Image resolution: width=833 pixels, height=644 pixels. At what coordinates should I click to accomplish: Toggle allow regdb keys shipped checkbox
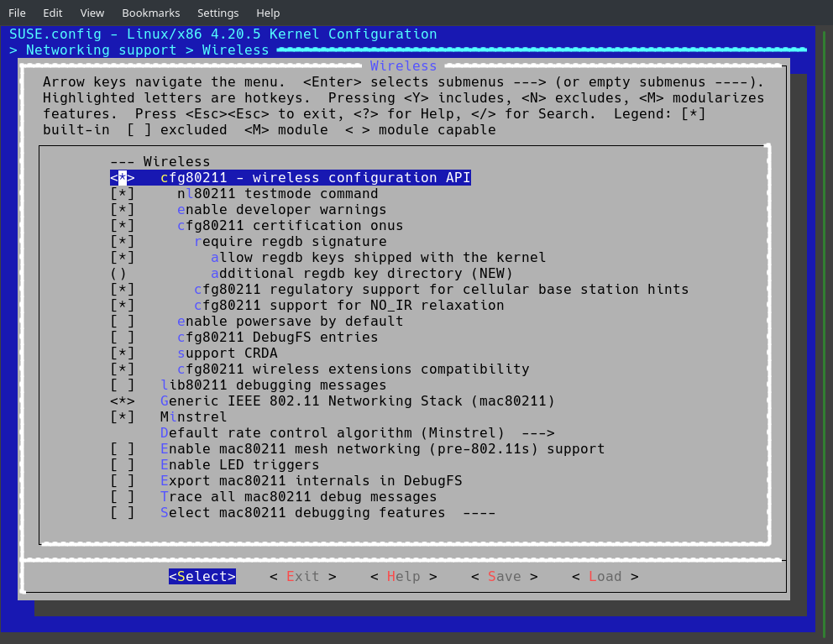point(123,257)
